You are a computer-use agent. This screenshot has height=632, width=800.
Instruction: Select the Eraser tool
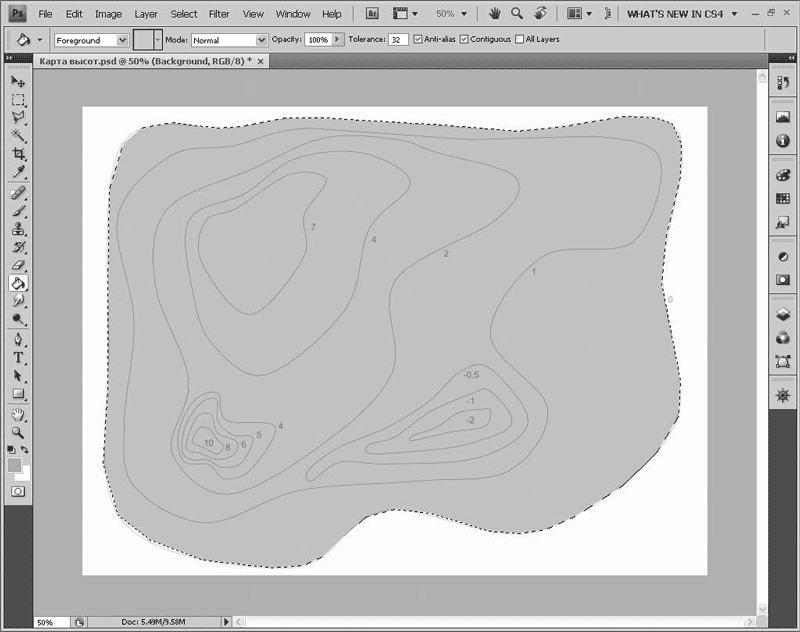pyautogui.click(x=18, y=265)
